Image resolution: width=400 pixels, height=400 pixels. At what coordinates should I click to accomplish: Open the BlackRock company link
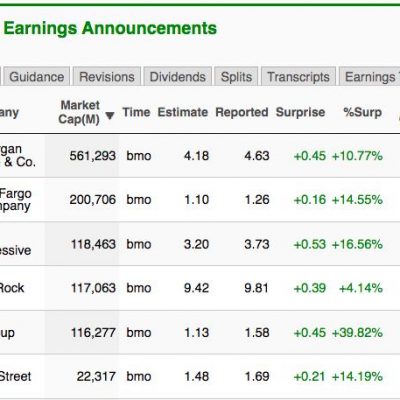click(12, 288)
